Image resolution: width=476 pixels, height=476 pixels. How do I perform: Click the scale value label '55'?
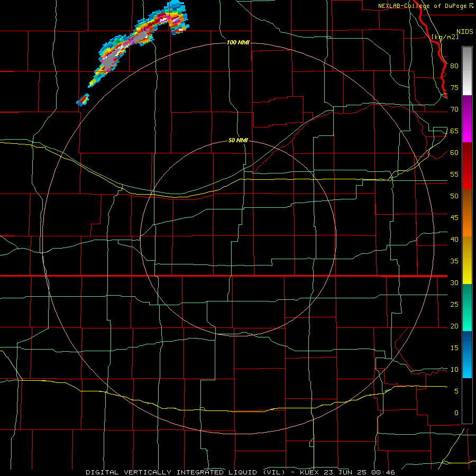pyautogui.click(x=454, y=174)
